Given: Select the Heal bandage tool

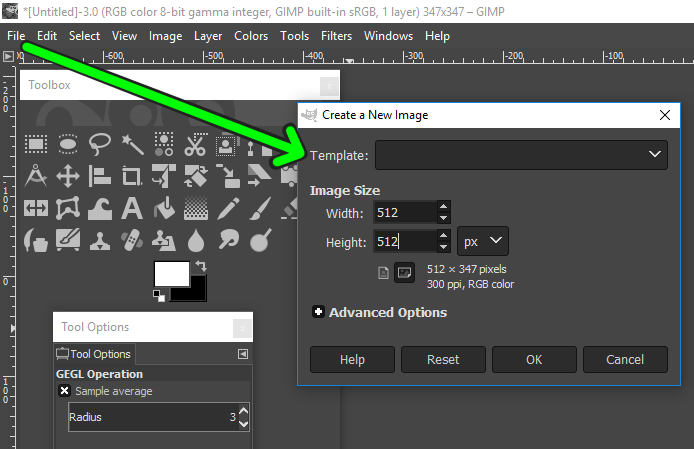Looking at the screenshot, I should pyautogui.click(x=132, y=240).
